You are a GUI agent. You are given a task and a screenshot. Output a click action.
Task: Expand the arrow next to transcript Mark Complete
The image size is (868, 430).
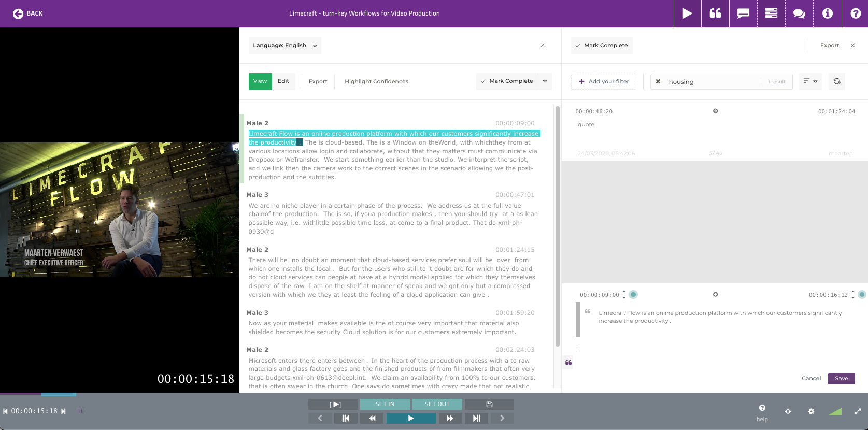tap(545, 81)
